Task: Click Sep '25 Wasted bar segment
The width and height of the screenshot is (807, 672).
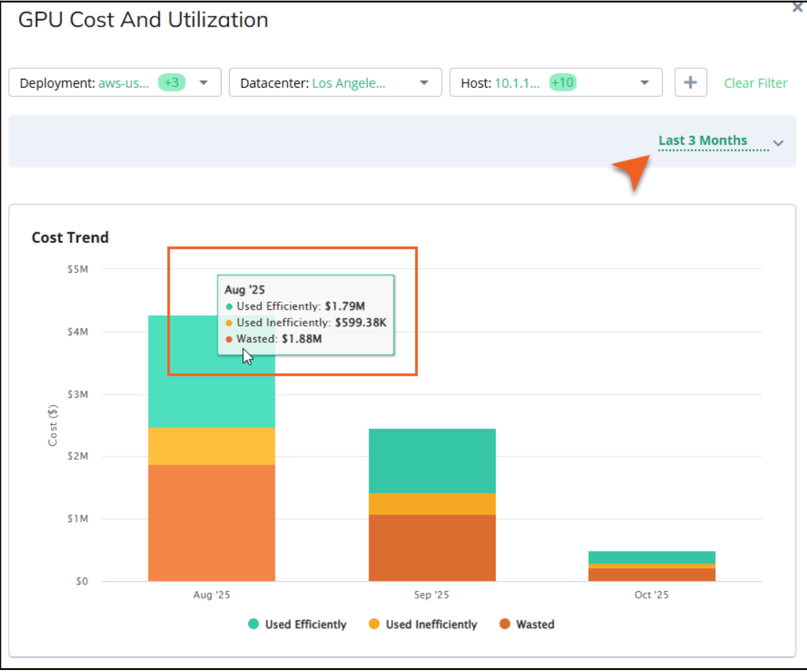Action: coord(432,547)
